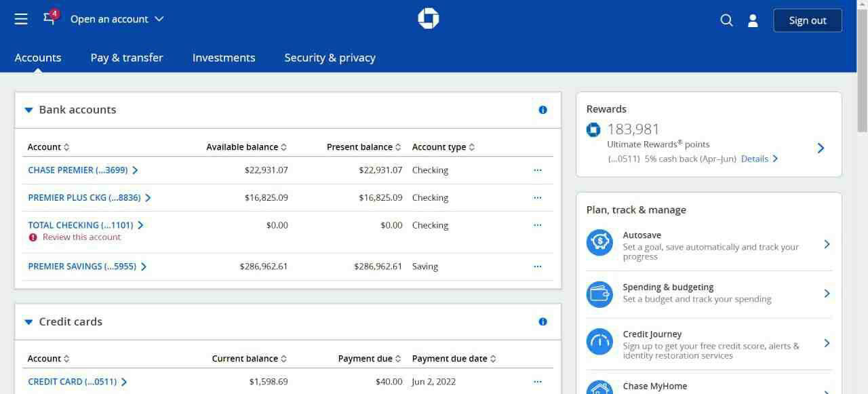
Task: Click the Saving account type cell
Action: coord(425,267)
